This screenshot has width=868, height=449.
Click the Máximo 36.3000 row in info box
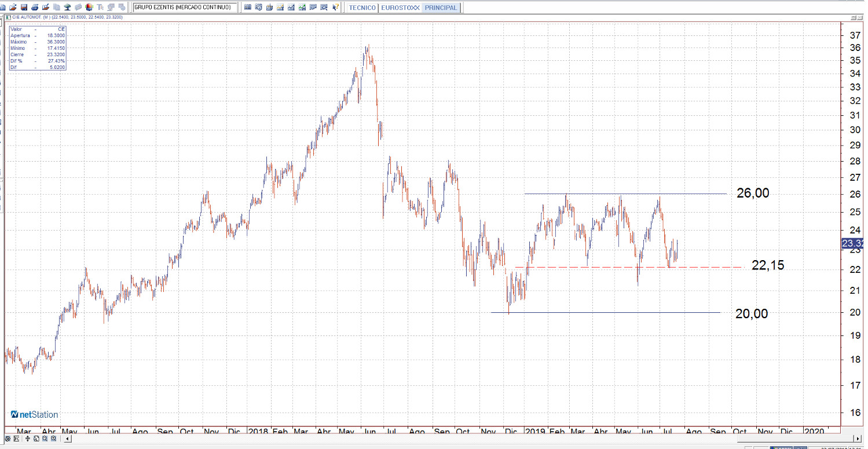pyautogui.click(x=38, y=42)
